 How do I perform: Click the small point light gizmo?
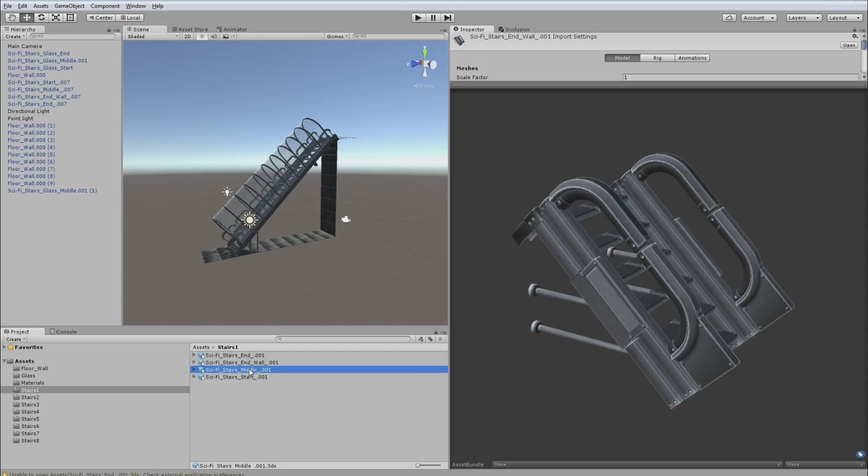click(x=227, y=192)
